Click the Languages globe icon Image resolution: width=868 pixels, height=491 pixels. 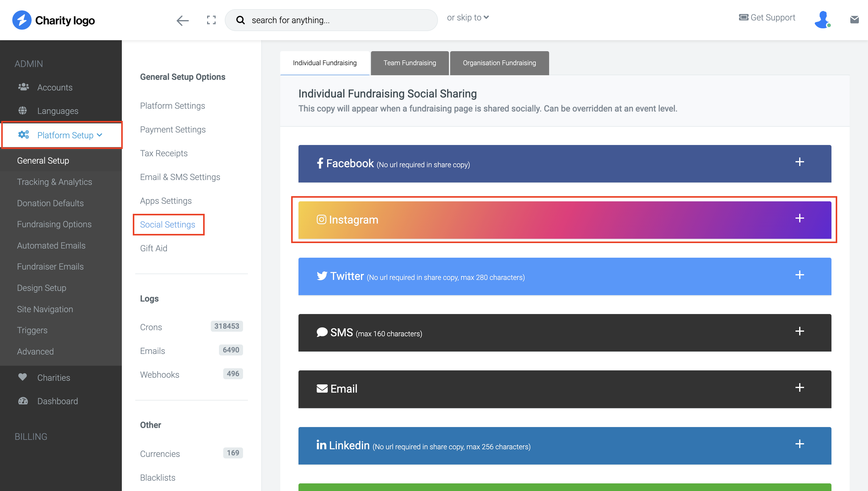[23, 110]
